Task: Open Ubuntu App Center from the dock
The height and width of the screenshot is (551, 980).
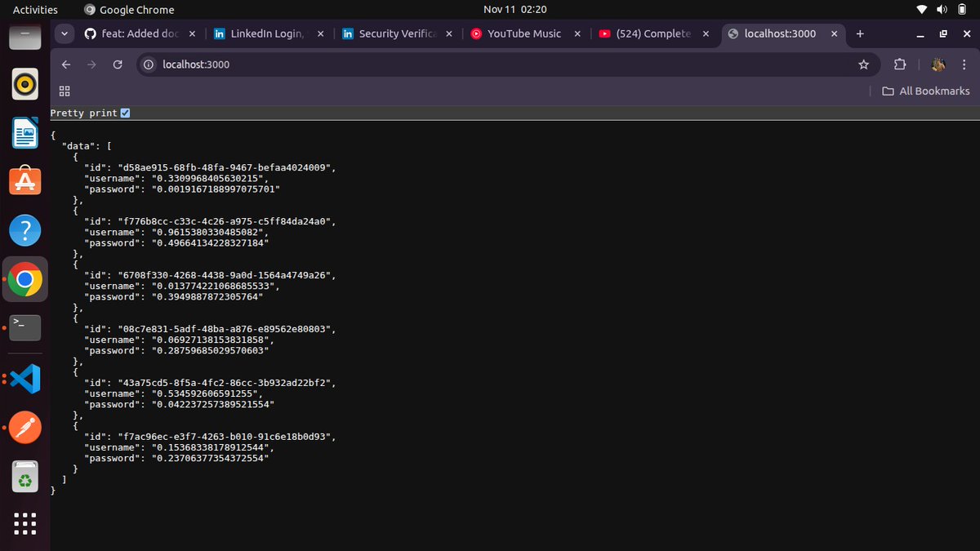Action: click(x=24, y=181)
